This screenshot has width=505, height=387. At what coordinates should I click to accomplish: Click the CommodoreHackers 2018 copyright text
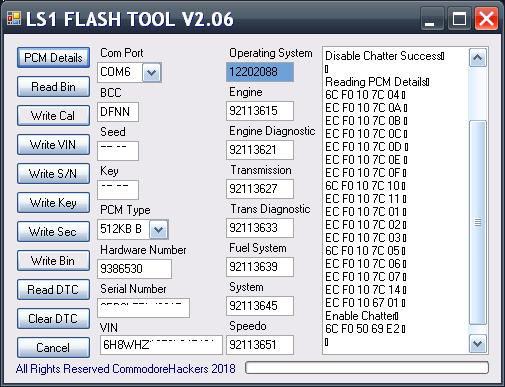[126, 369]
